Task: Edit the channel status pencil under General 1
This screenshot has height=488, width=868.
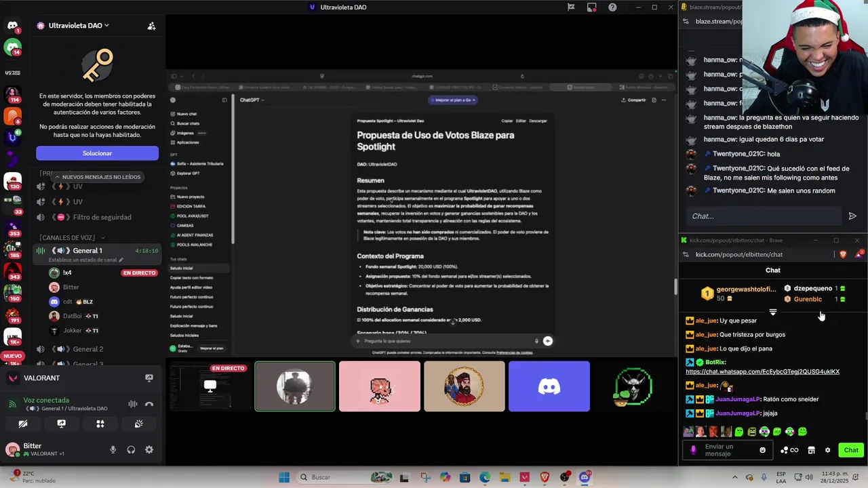Action: [121, 260]
